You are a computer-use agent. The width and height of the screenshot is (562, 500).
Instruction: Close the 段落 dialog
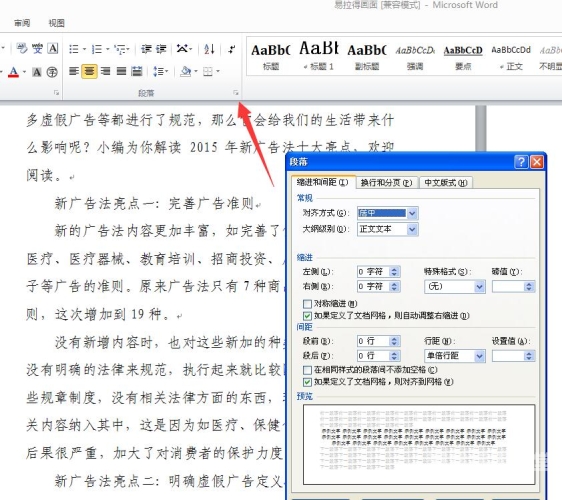point(537,162)
